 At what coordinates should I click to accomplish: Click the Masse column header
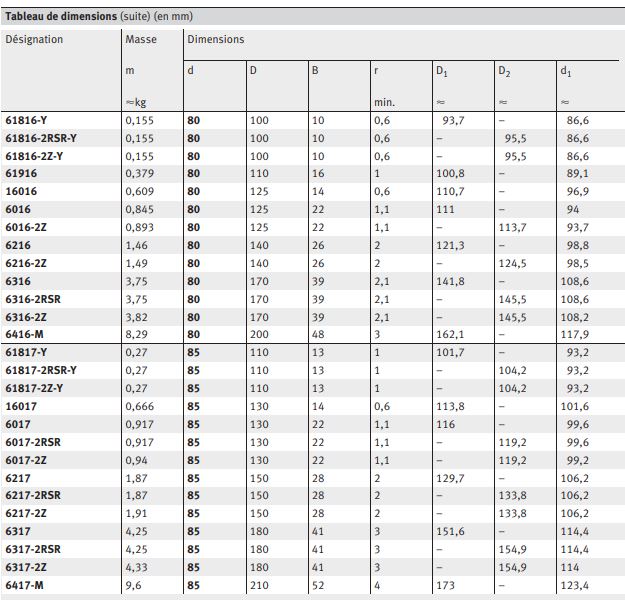coord(141,39)
